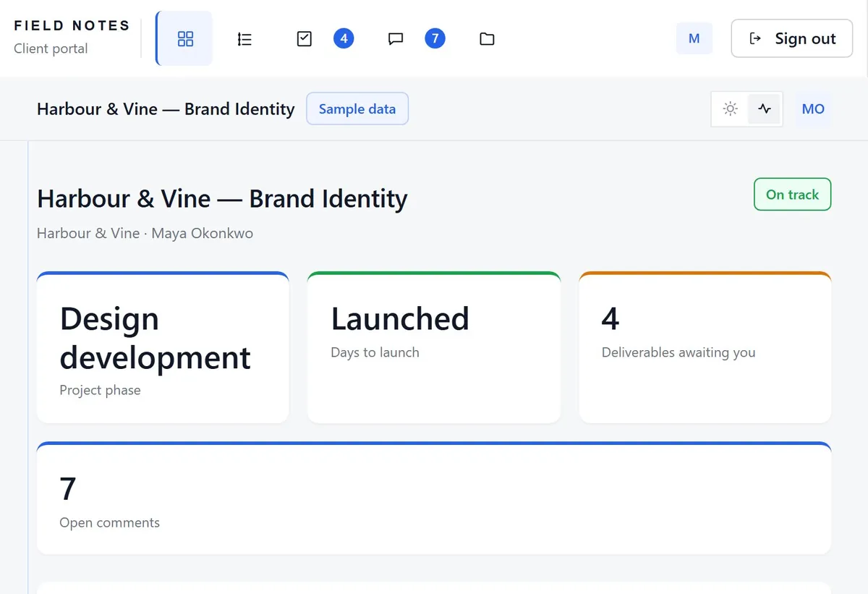The image size is (868, 594).
Task: Click the comments badge showing 7
Action: (435, 38)
